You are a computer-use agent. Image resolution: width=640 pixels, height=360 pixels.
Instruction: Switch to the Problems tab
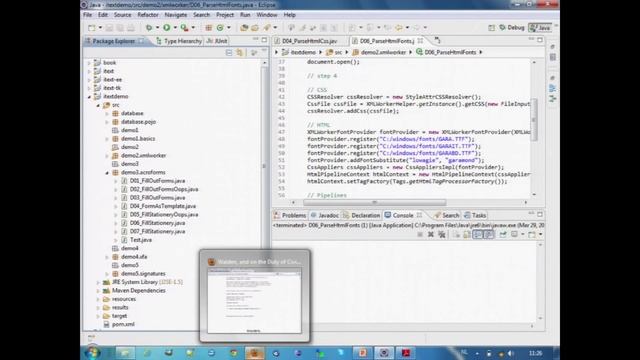click(x=290, y=216)
